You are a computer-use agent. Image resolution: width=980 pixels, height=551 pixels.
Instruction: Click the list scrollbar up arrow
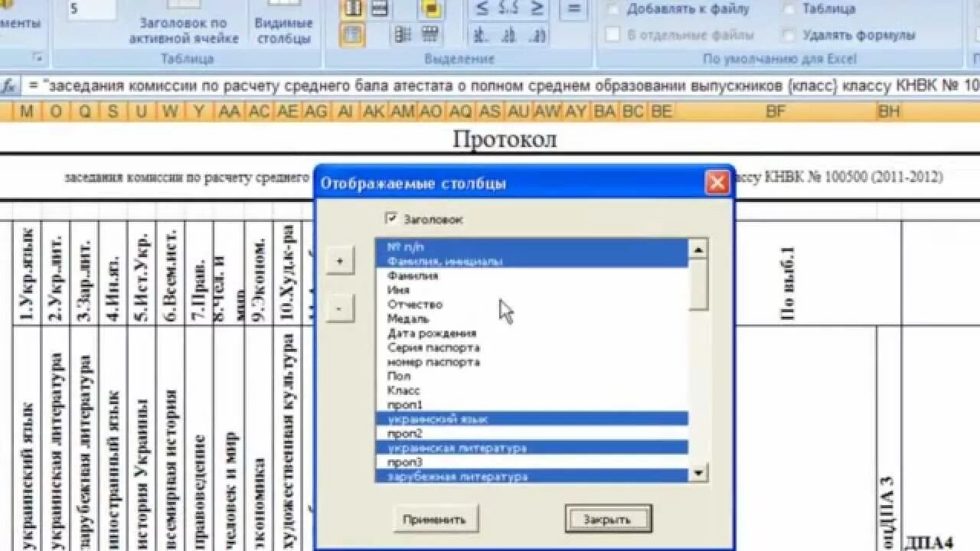(x=697, y=248)
